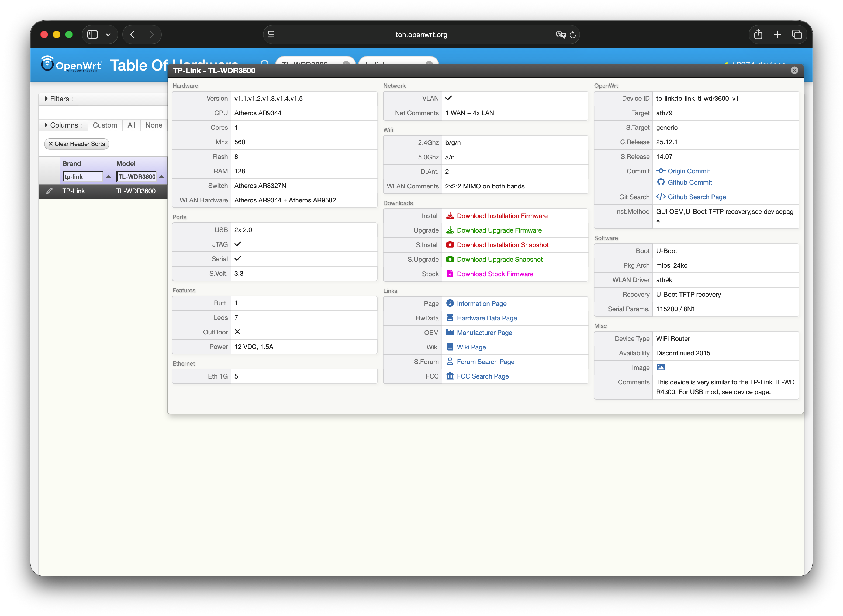Click the Origin Commit link icon

click(x=661, y=171)
